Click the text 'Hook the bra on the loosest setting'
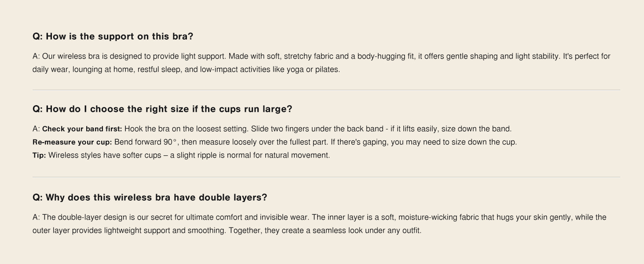Viewport: 644px width, 264px height. point(187,129)
